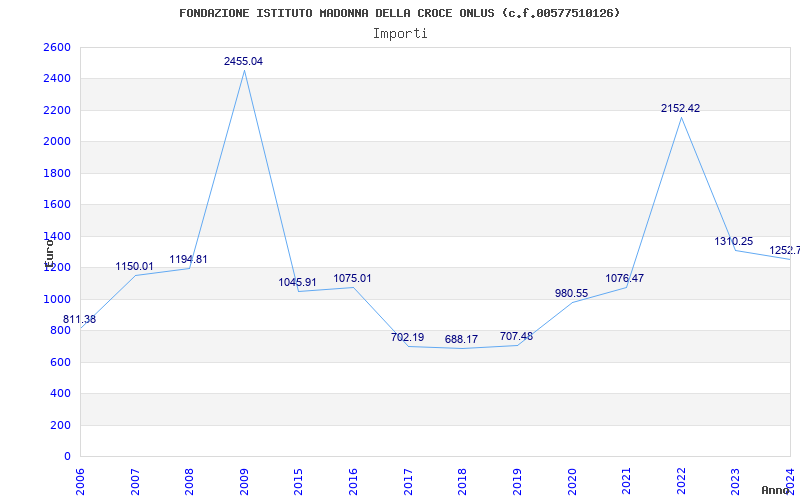800x500 pixels.
Task: Click the 2600 y-axis tick label
Action: [x=57, y=47]
